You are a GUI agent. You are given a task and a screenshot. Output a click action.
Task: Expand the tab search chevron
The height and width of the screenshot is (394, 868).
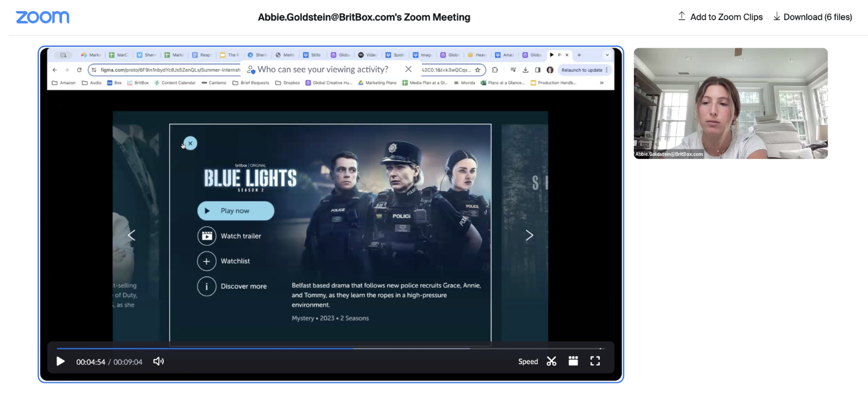607,55
